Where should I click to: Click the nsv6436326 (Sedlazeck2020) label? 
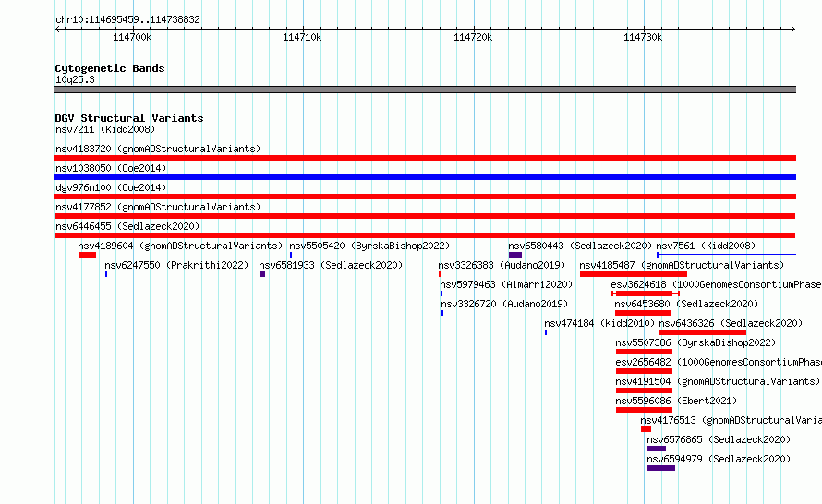pyautogui.click(x=731, y=323)
